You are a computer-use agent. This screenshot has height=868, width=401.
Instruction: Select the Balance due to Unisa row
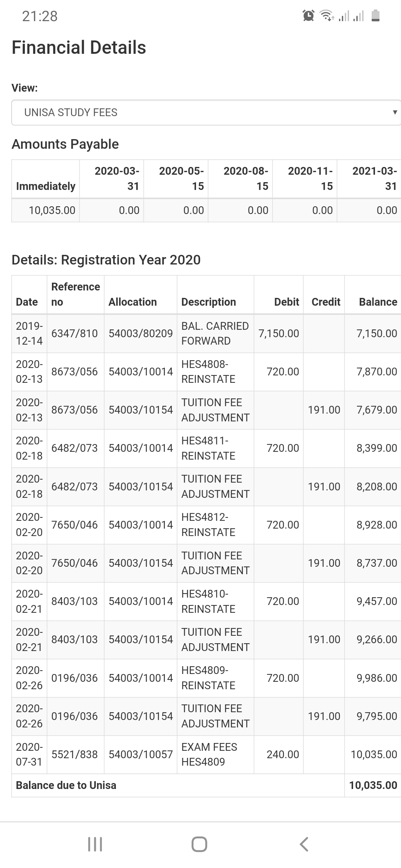click(66, 785)
